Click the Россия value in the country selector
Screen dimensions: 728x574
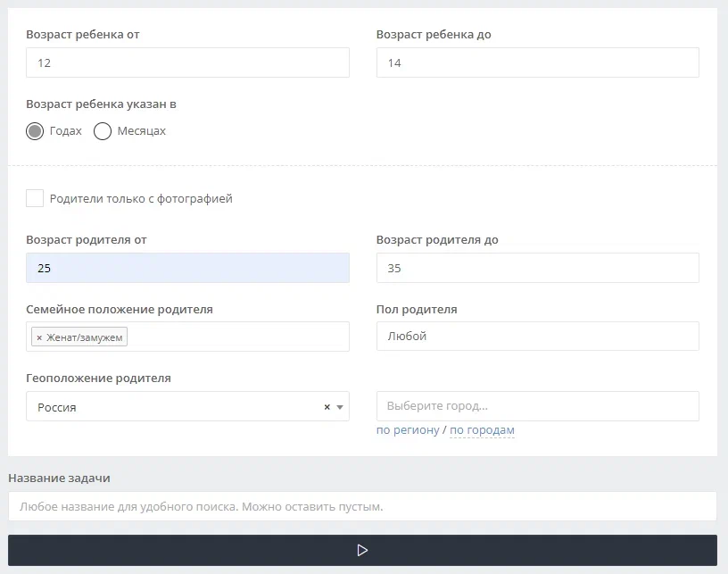[57, 407]
